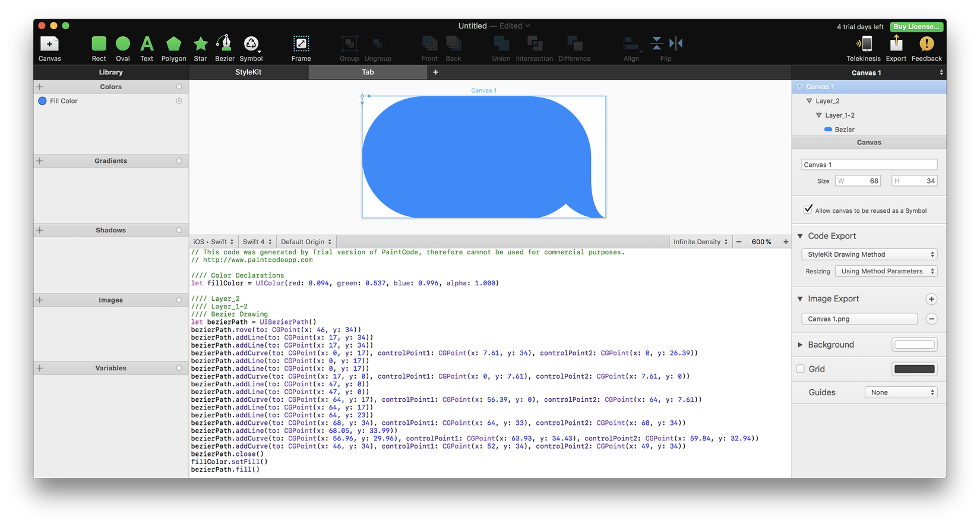The width and height of the screenshot is (980, 526).
Task: Click the Export toolbar icon
Action: tap(896, 44)
